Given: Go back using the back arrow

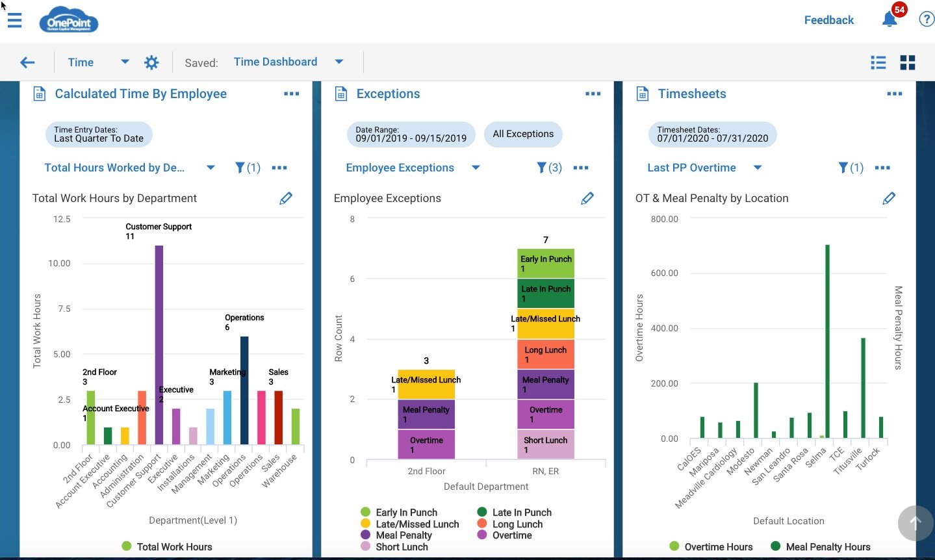Looking at the screenshot, I should pyautogui.click(x=27, y=62).
